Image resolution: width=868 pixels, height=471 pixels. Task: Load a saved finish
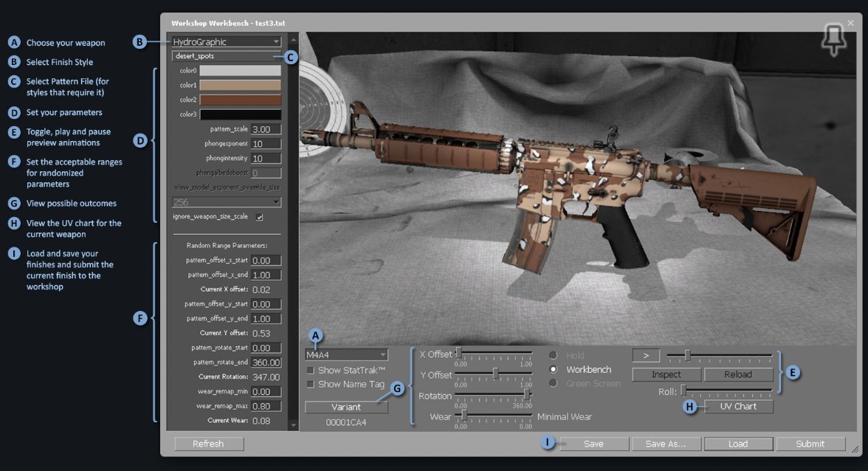click(738, 444)
